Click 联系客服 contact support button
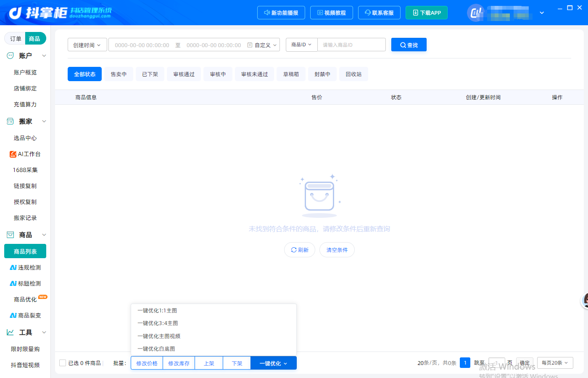Screen dimensions: 588x378 click(379, 13)
